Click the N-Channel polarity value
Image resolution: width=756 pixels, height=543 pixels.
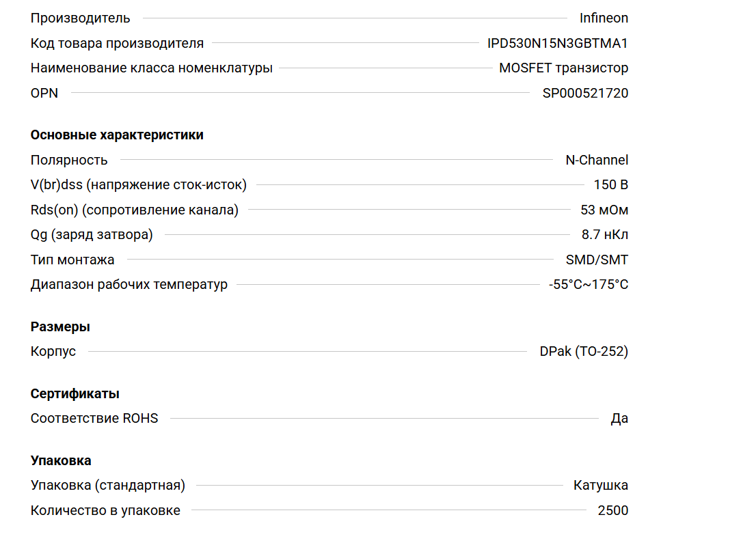pos(597,161)
